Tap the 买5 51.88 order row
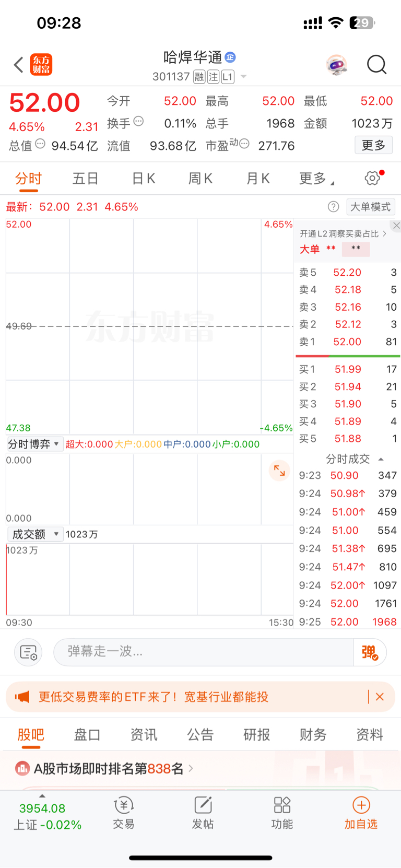The image size is (401, 868). pyautogui.click(x=348, y=439)
